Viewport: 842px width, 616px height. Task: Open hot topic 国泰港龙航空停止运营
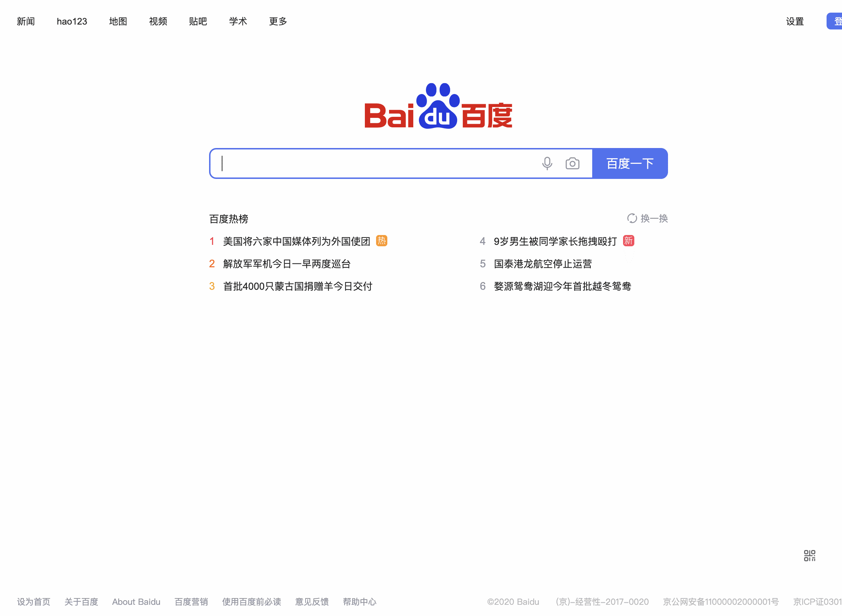(543, 264)
